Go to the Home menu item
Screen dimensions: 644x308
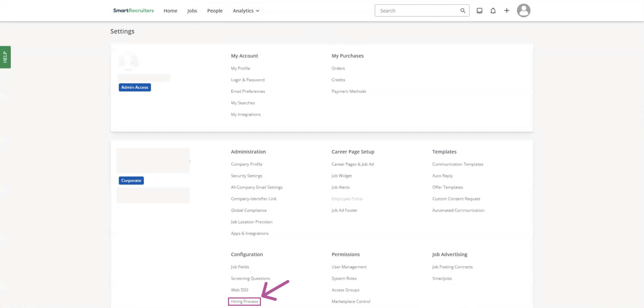click(x=170, y=11)
